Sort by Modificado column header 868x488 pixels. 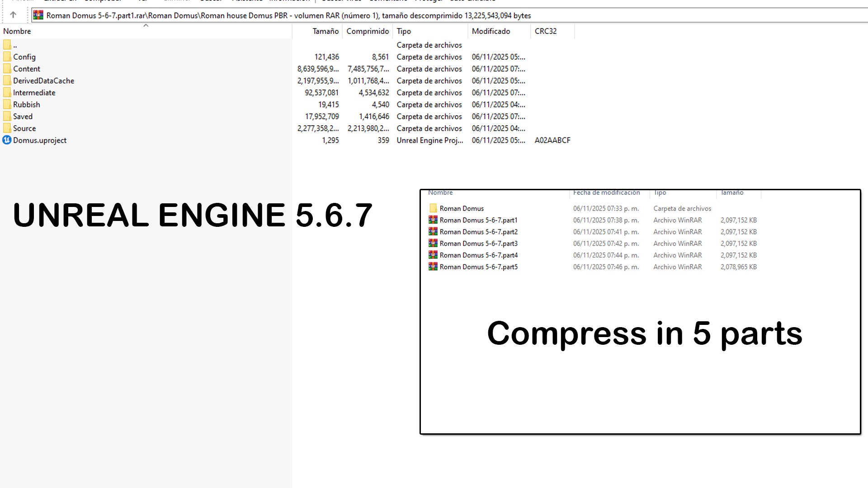491,31
